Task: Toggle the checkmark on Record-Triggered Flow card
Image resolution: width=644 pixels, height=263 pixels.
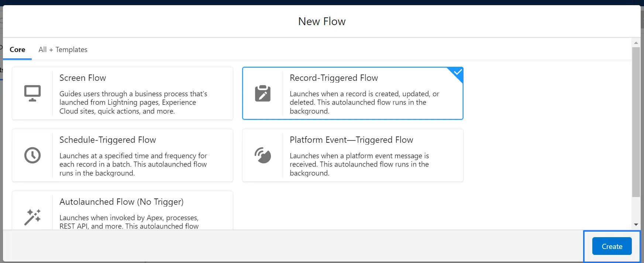Action: (458, 72)
